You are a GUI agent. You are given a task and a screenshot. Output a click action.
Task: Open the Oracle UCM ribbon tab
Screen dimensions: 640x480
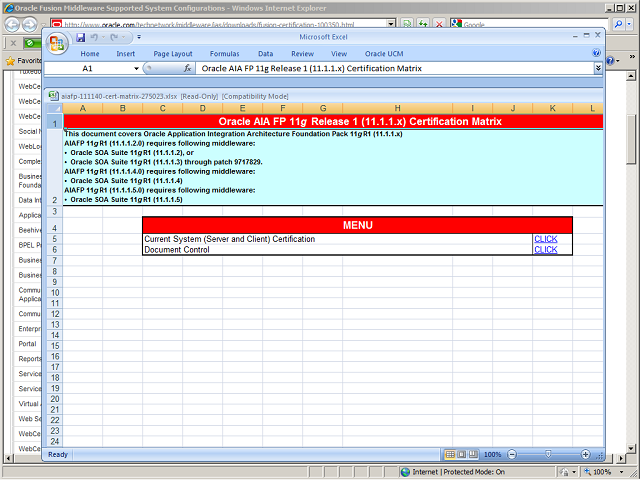[384, 53]
